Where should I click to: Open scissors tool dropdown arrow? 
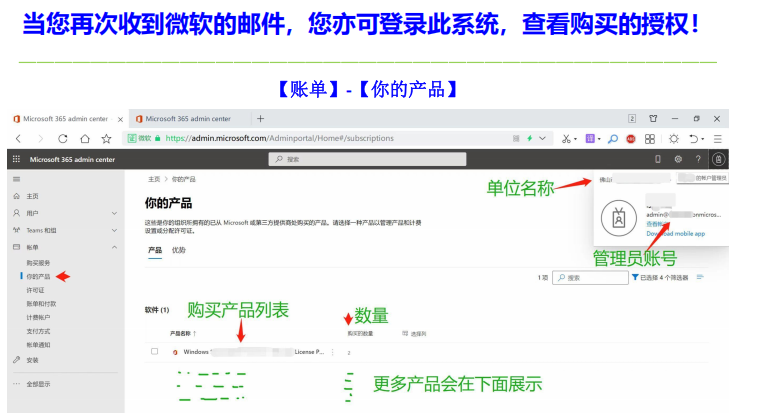pyautogui.click(x=575, y=140)
